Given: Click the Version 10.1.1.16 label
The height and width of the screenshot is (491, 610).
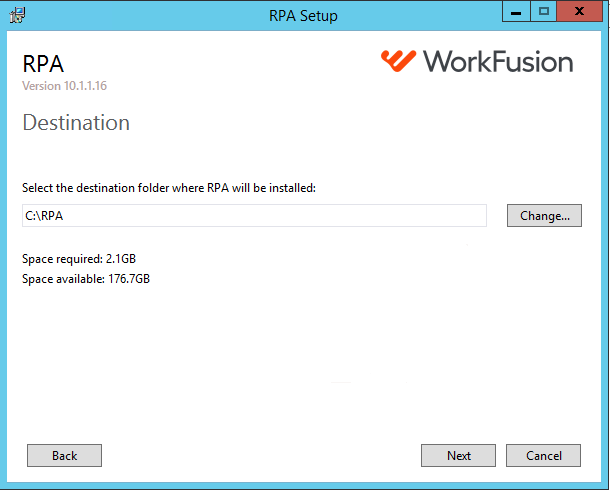Looking at the screenshot, I should coord(65,86).
